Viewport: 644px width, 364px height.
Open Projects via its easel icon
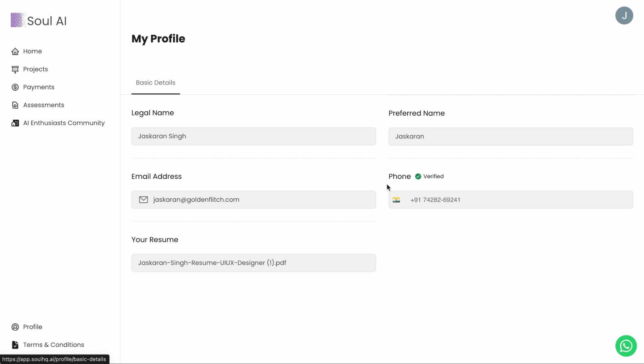pos(15,69)
